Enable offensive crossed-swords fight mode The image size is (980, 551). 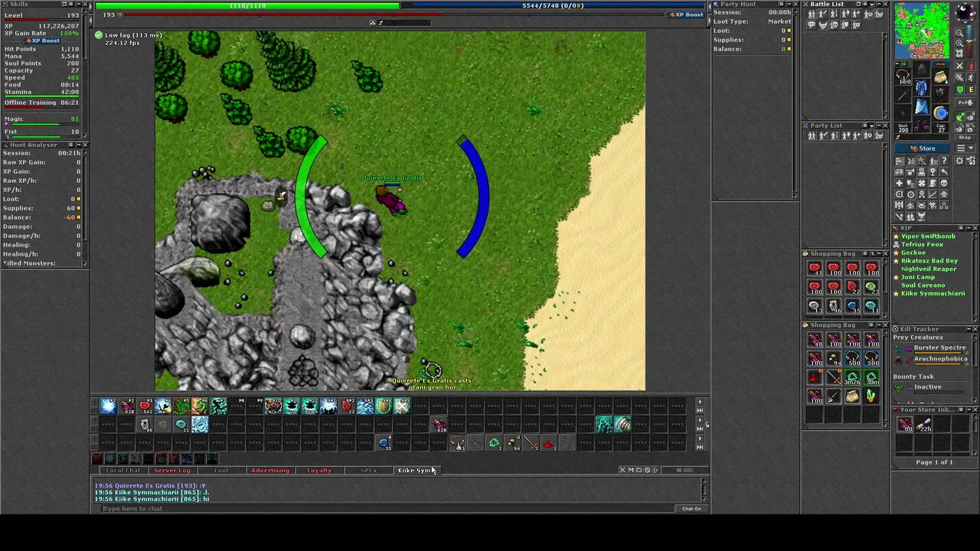pyautogui.click(x=960, y=67)
